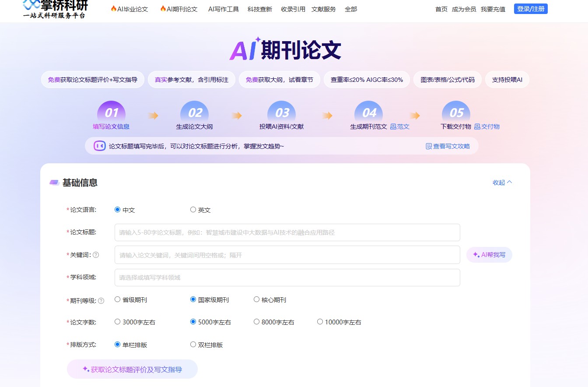Collapse 基础信息 via 收起

coord(502,183)
